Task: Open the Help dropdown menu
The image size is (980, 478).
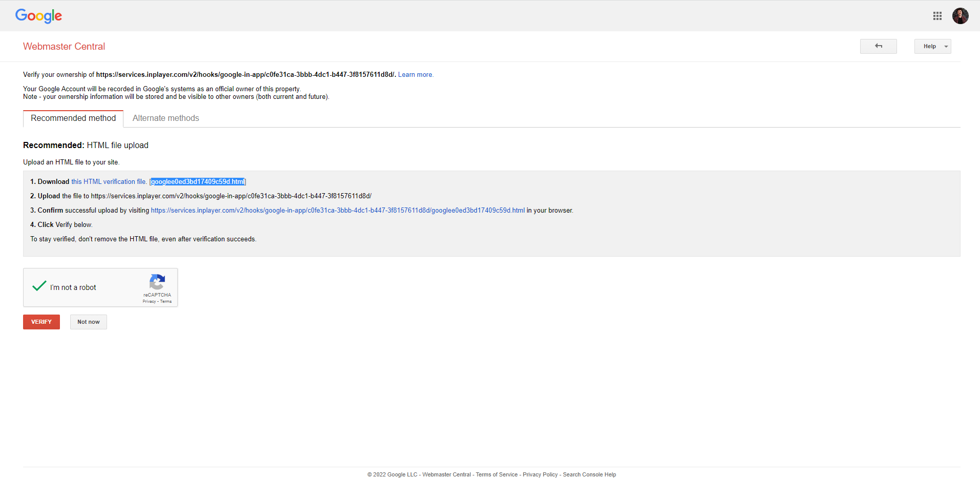Action: tap(933, 46)
